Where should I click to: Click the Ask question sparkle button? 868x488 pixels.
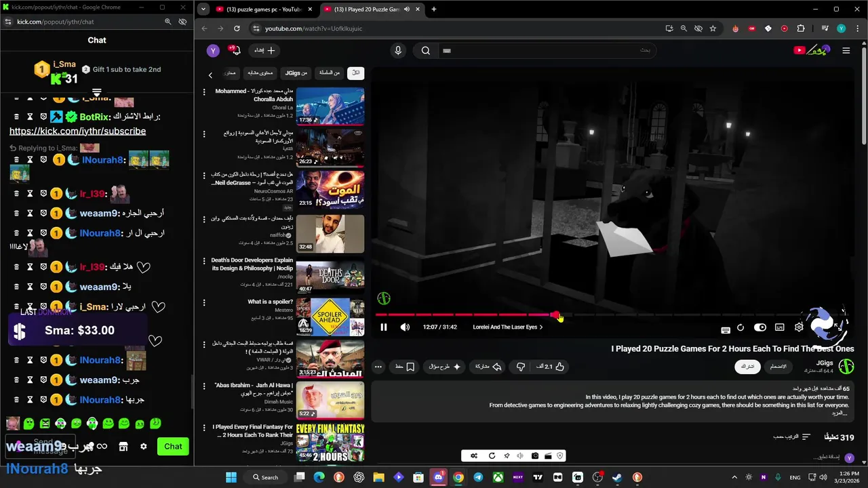tap(445, 367)
